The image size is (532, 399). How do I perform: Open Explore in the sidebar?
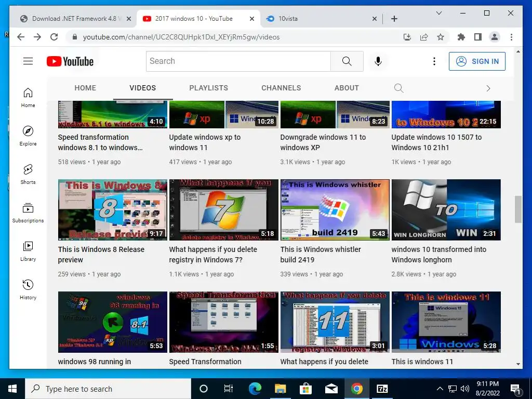coord(28,136)
